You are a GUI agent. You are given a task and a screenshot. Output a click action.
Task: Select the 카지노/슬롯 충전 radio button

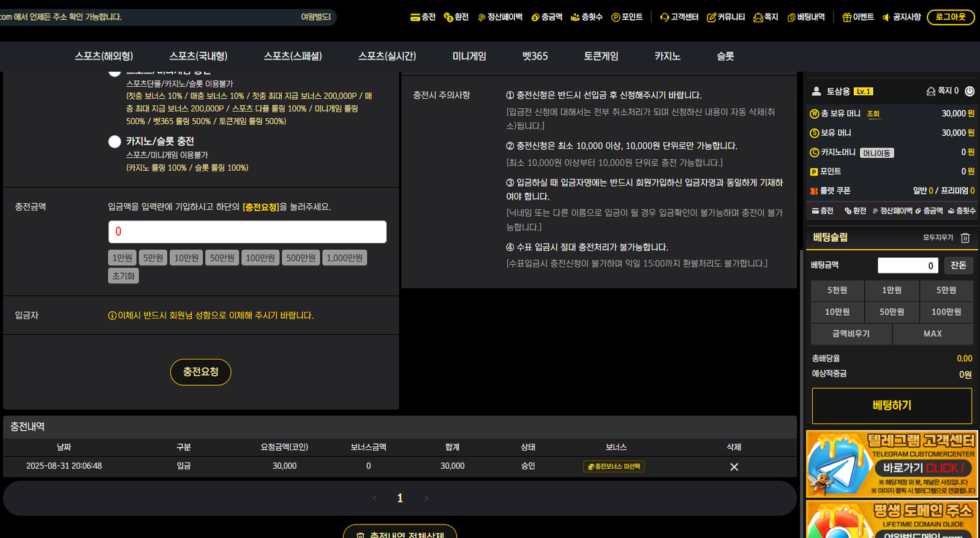tap(115, 141)
